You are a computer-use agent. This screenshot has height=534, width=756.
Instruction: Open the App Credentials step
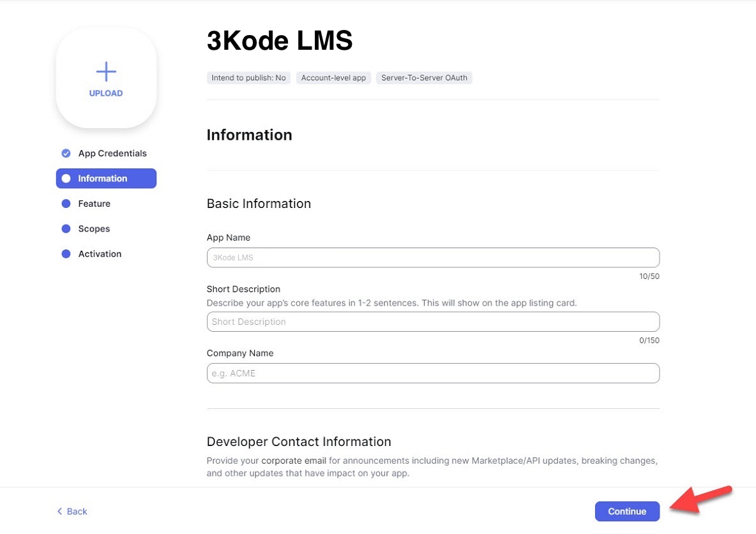pyautogui.click(x=112, y=153)
